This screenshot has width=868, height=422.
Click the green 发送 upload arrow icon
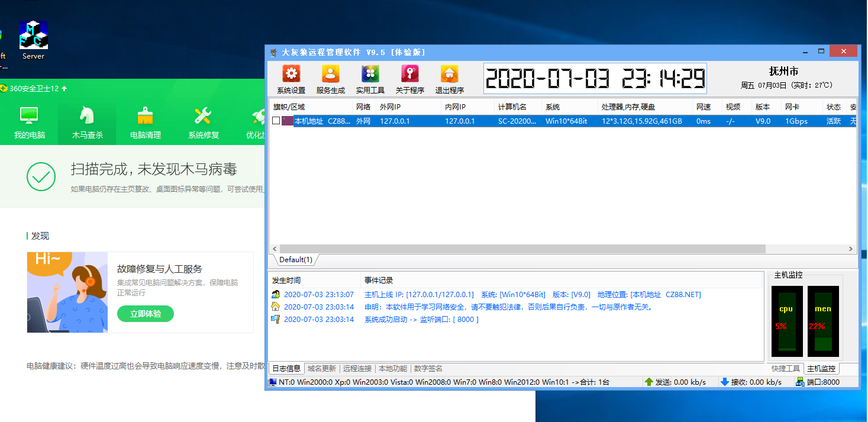point(648,382)
